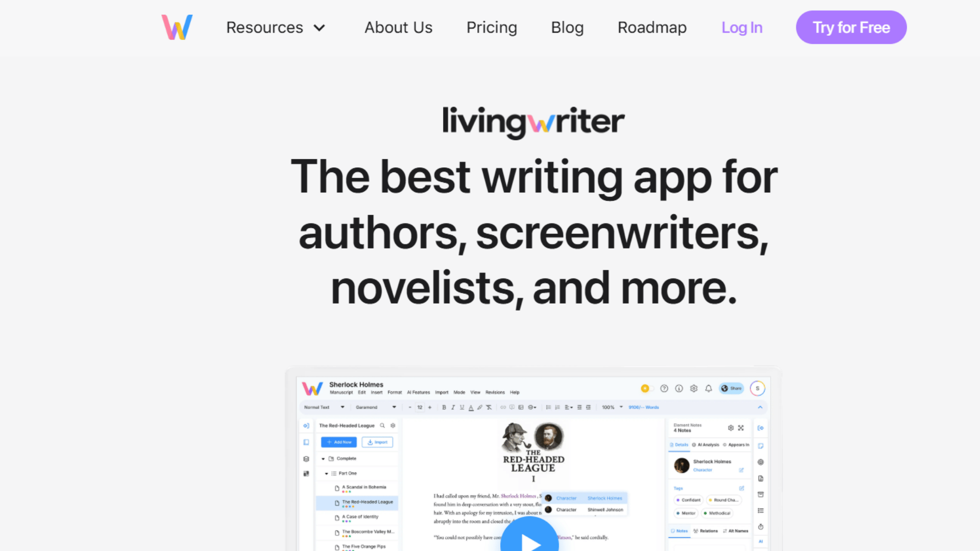Viewport: 980px width, 551px height.
Task: Search chapters with the magnifier icon
Action: click(x=382, y=425)
